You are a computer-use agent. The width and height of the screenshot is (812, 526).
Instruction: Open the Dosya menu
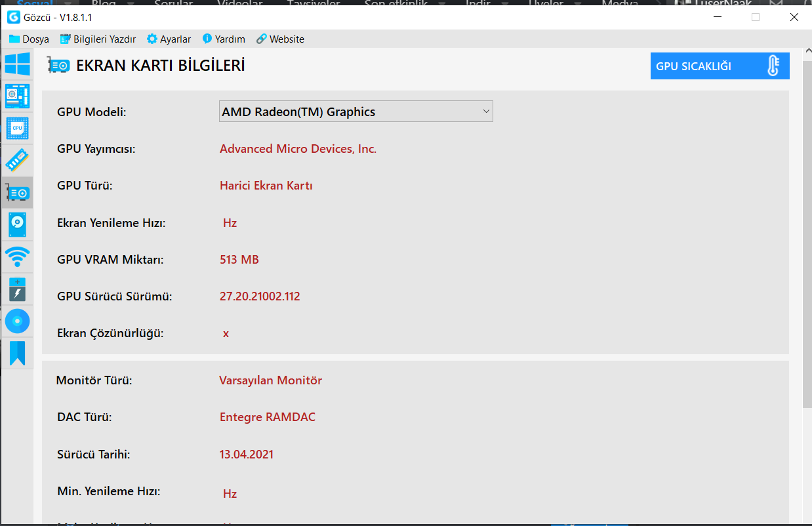click(29, 39)
